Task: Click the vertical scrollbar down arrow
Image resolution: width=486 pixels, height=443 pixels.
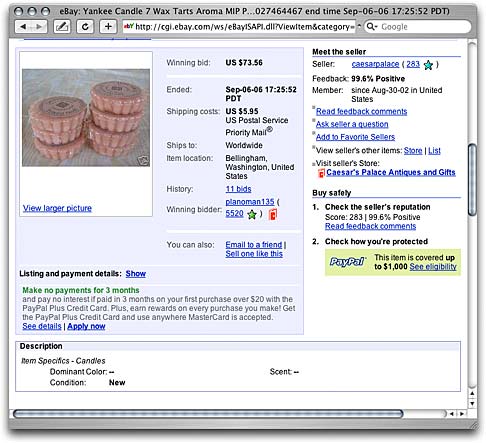Action: (472, 403)
